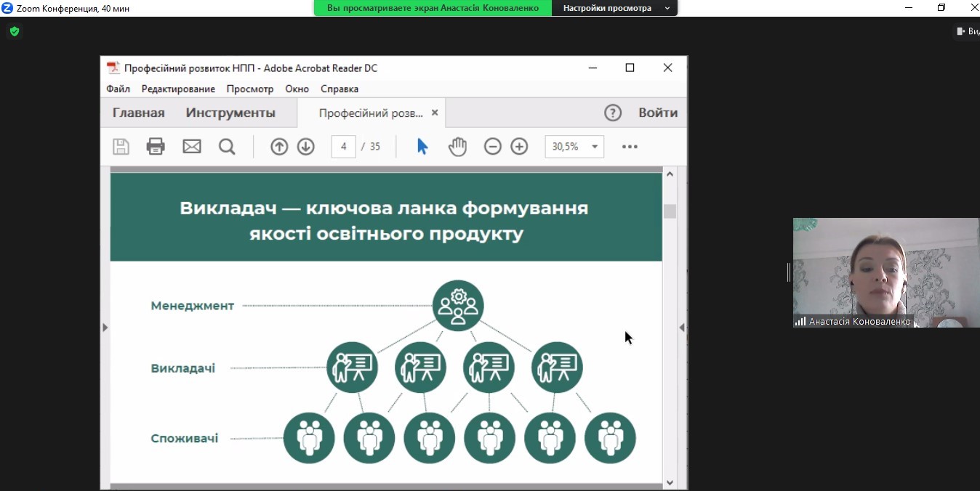Show more tools via three dots
Viewport: 980px width, 491px height.
630,147
